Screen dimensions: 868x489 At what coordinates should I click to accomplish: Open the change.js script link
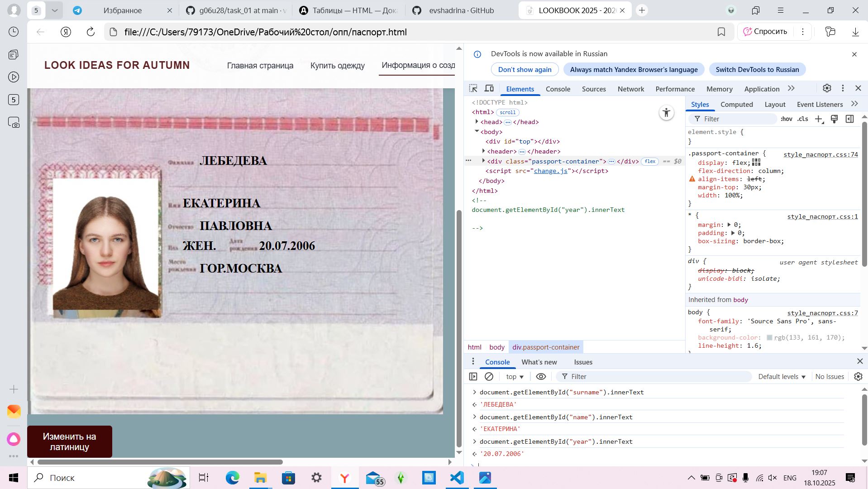tap(550, 171)
